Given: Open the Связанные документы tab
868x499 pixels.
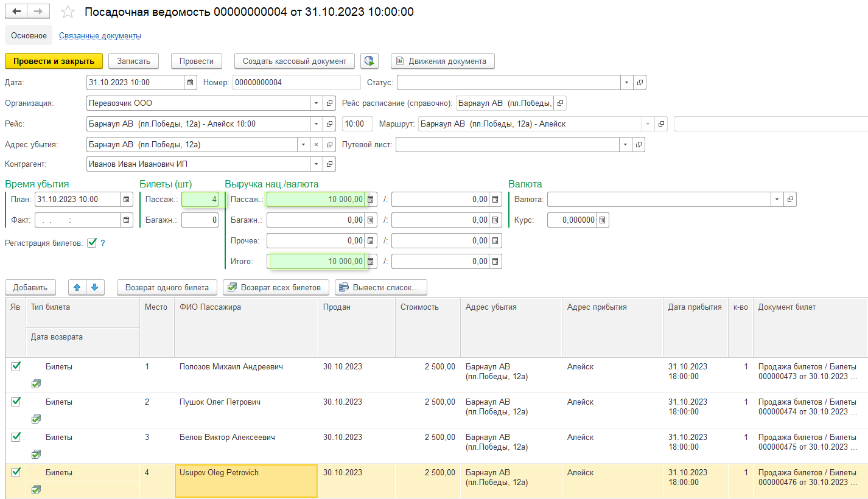Looking at the screenshot, I should 100,35.
